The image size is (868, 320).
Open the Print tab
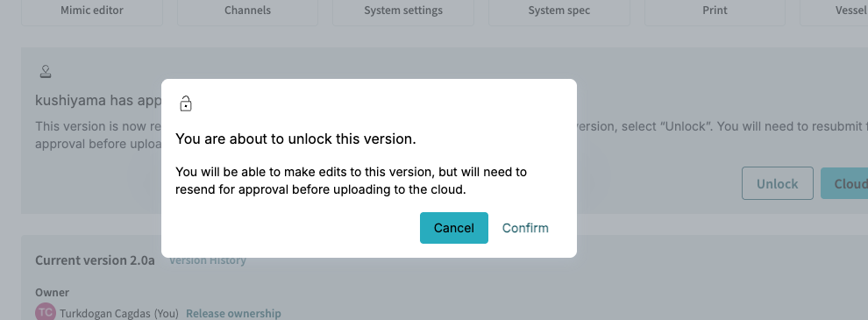pyautogui.click(x=715, y=11)
